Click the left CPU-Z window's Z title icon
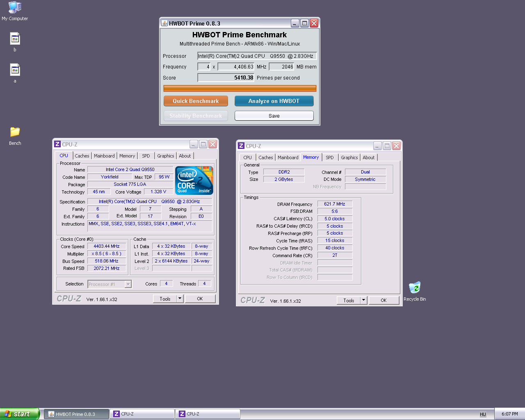This screenshot has width=525, height=420. (57, 144)
